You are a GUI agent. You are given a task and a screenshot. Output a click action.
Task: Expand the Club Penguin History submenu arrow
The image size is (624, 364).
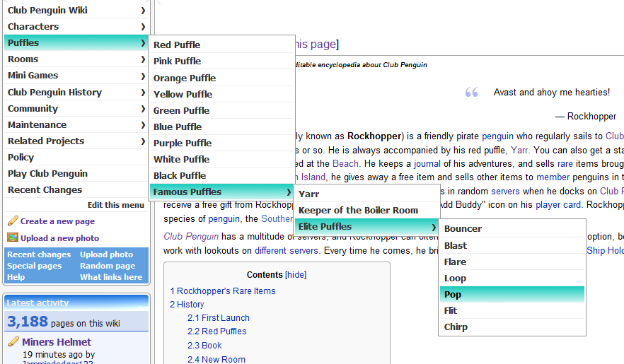tap(143, 92)
